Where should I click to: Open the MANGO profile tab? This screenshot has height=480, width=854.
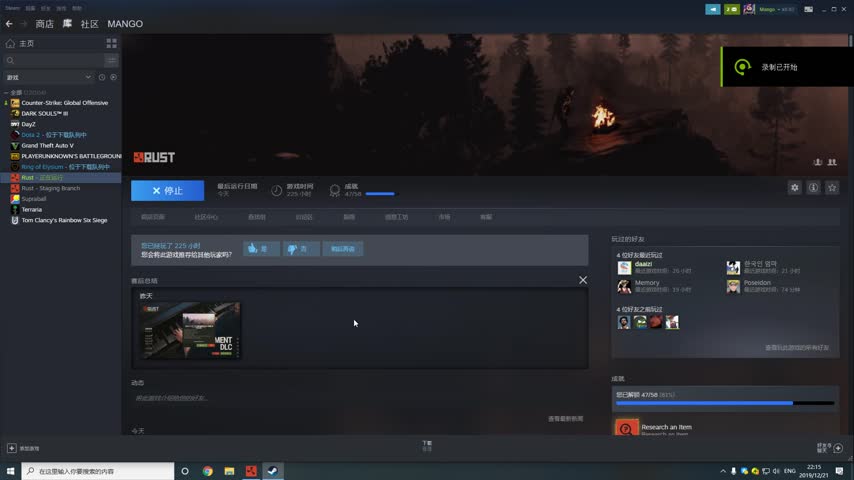pyautogui.click(x=125, y=24)
